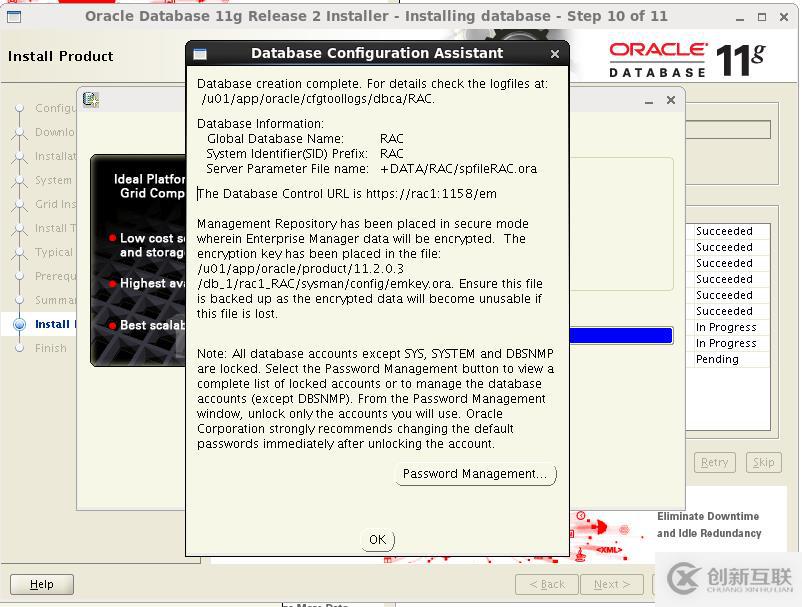802x607 pixels.
Task: Click the second In Progress status
Action: [x=726, y=343]
